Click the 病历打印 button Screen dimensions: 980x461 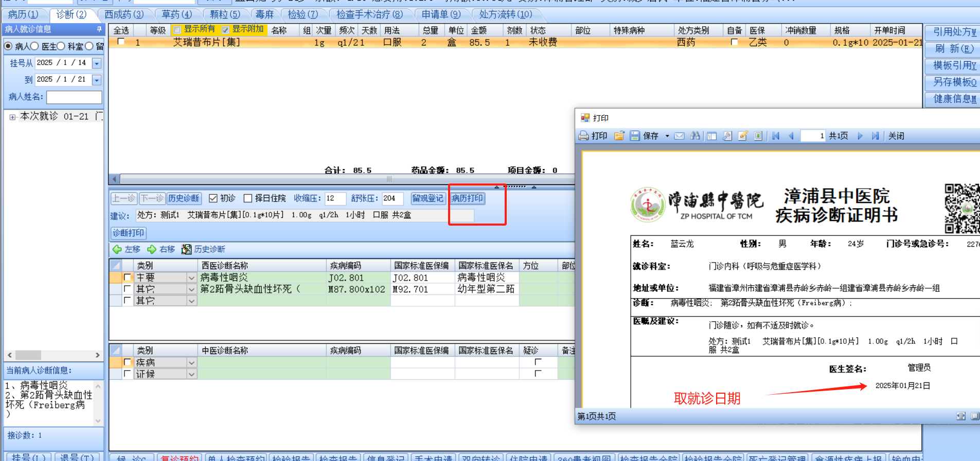(x=468, y=198)
